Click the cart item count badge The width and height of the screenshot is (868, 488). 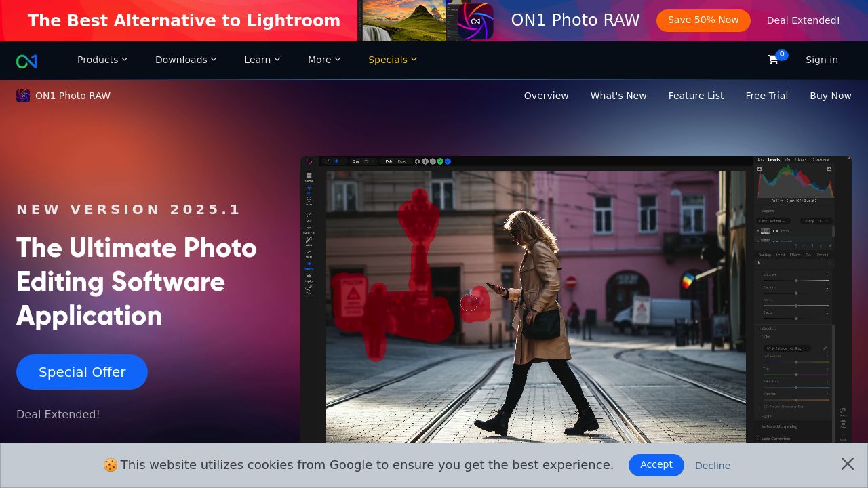click(782, 54)
